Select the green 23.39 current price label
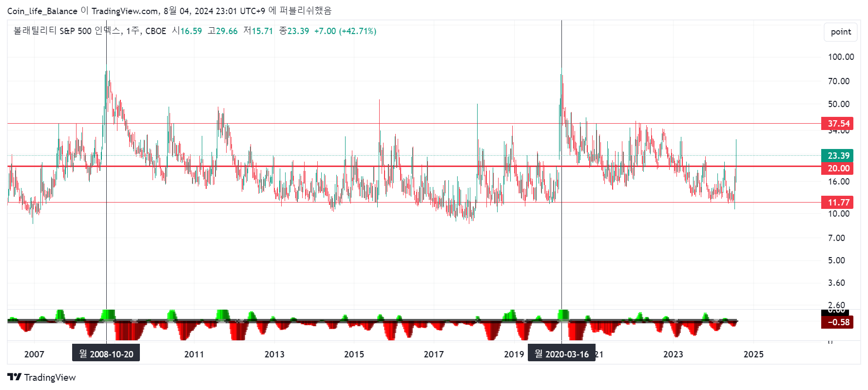The height and width of the screenshot is (390, 868). click(x=837, y=156)
